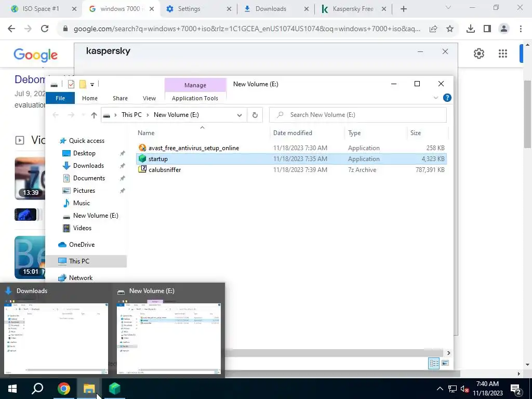532x399 pixels.
Task: Click the Chrome address bar URL
Action: click(x=247, y=29)
